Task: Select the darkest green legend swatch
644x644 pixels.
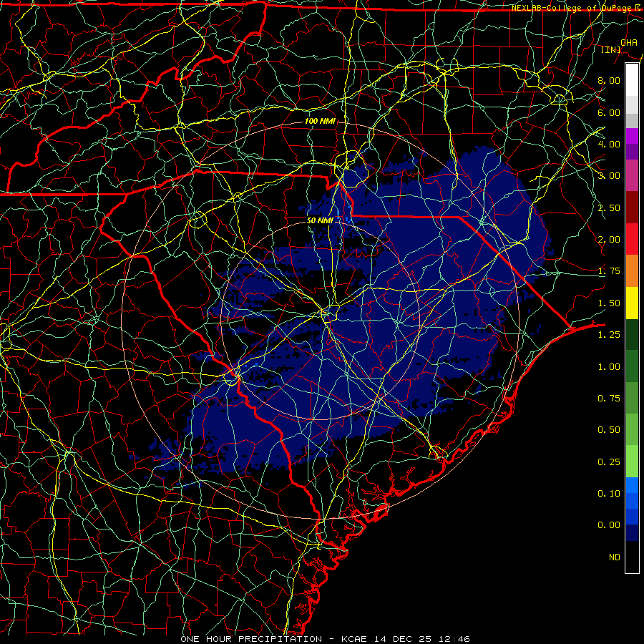Action: pyautogui.click(x=632, y=334)
